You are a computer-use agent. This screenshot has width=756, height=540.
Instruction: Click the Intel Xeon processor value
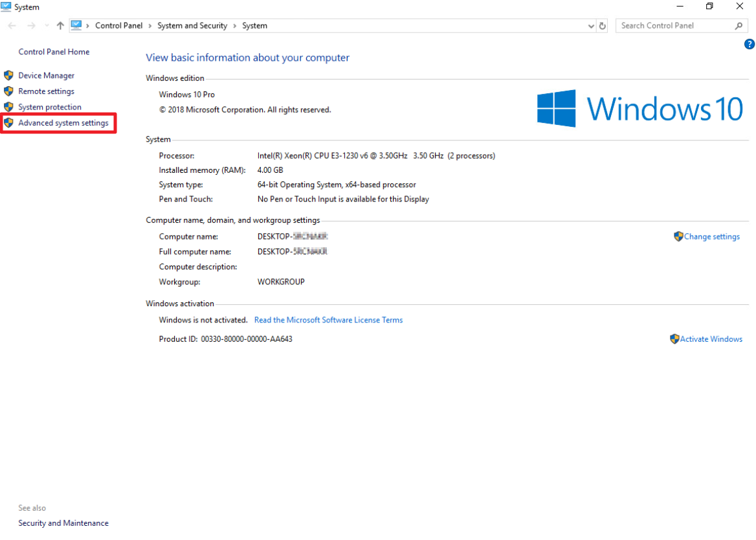click(376, 156)
